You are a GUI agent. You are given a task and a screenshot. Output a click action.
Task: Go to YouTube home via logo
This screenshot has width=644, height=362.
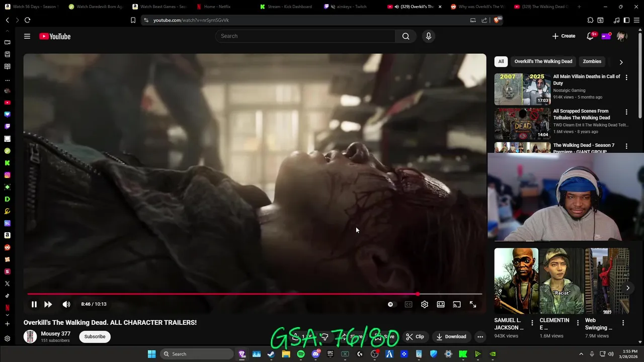[x=55, y=36]
